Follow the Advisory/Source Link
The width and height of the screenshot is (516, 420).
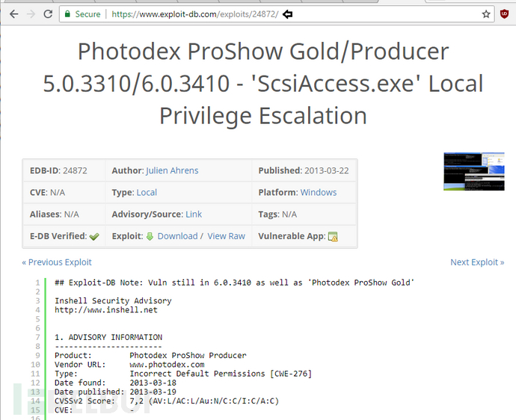coord(194,214)
